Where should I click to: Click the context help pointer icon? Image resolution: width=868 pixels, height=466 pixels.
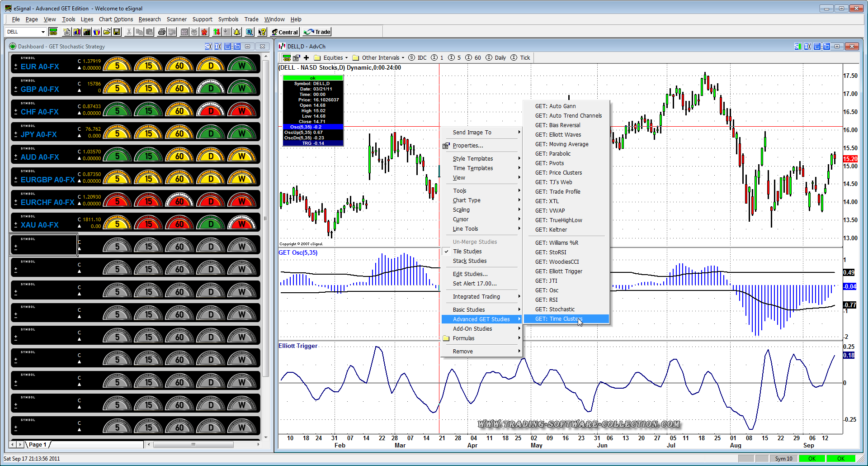(x=262, y=32)
